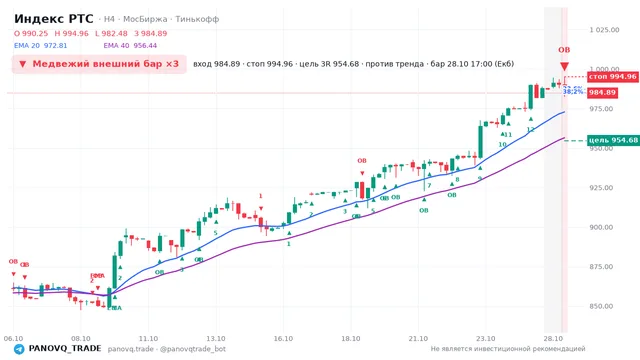Click the 'Индекс РТС' chart title

[x=54, y=19]
